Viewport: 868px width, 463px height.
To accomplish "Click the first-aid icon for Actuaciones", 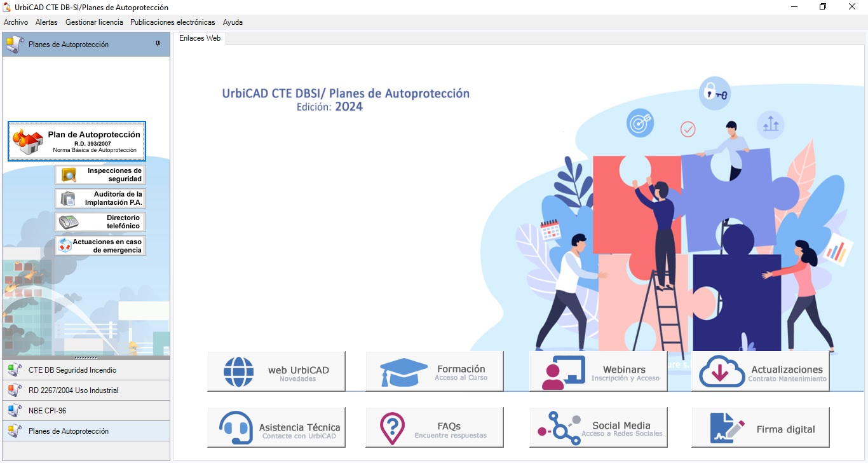I will coord(65,245).
